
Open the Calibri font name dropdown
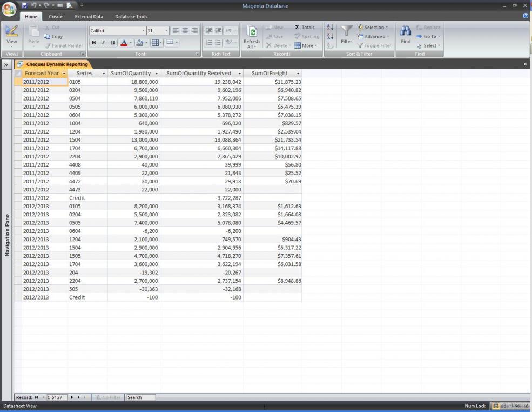point(143,31)
